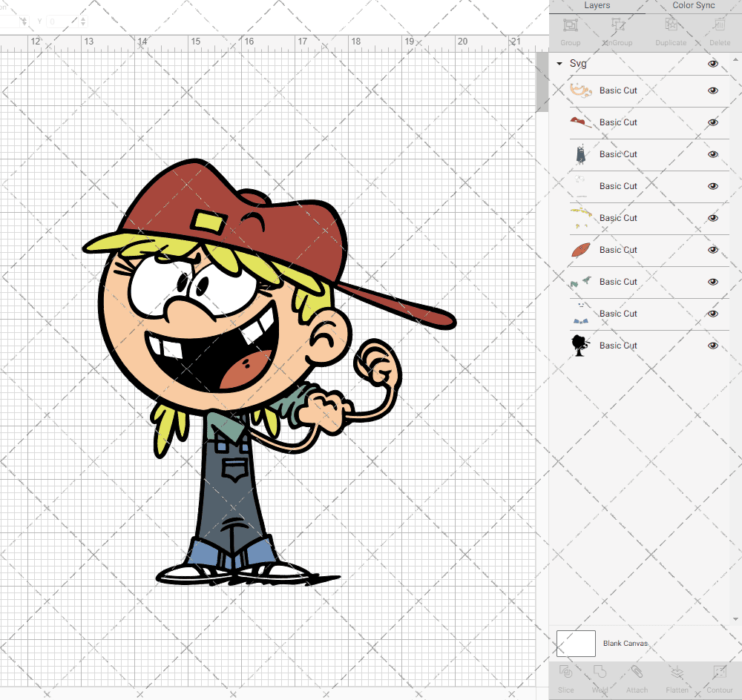Image resolution: width=742 pixels, height=700 pixels.
Task: Select the Contour tool
Action: pos(719,672)
